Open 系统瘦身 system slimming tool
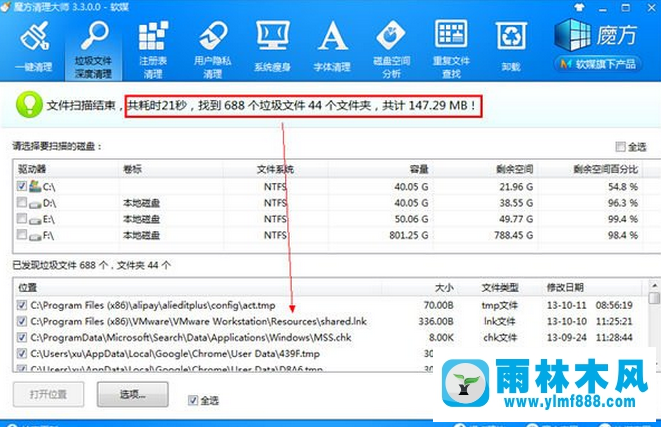661x427 pixels. [272, 47]
